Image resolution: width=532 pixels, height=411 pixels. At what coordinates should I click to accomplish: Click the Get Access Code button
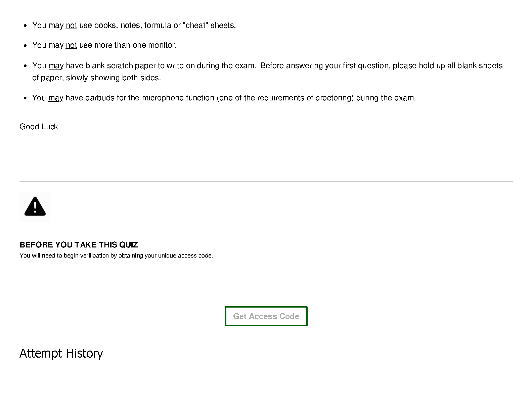coord(266,316)
